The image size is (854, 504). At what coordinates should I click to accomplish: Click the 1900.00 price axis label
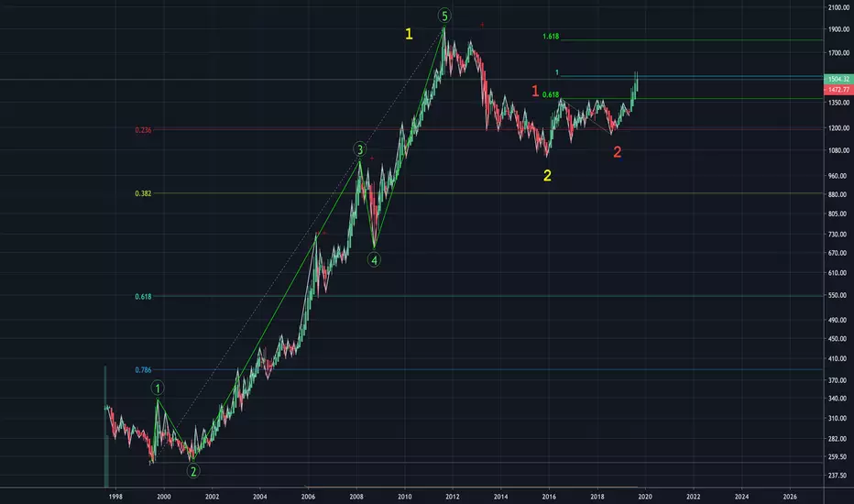[x=838, y=29]
